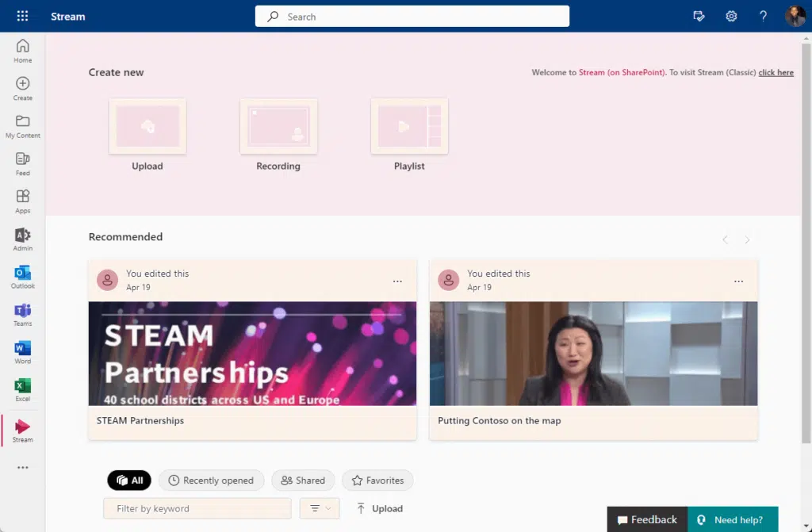Go to next recommended items arrow

pos(747,239)
